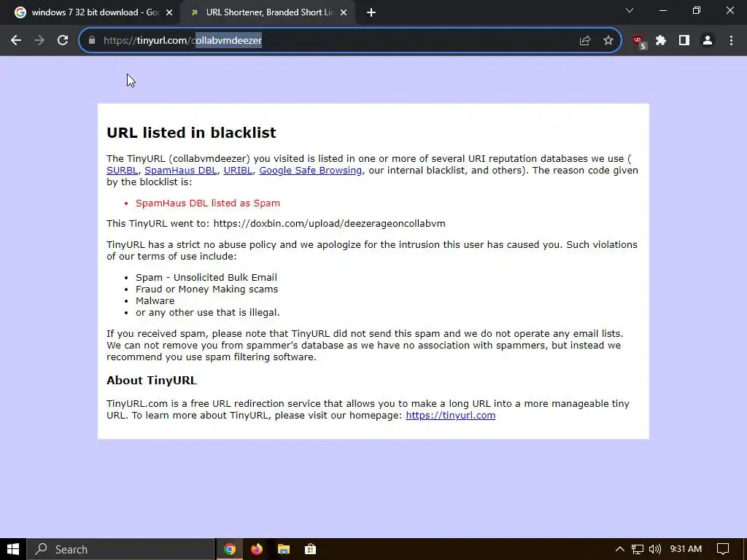Open the notification center icon
The image size is (747, 560).
point(723,549)
